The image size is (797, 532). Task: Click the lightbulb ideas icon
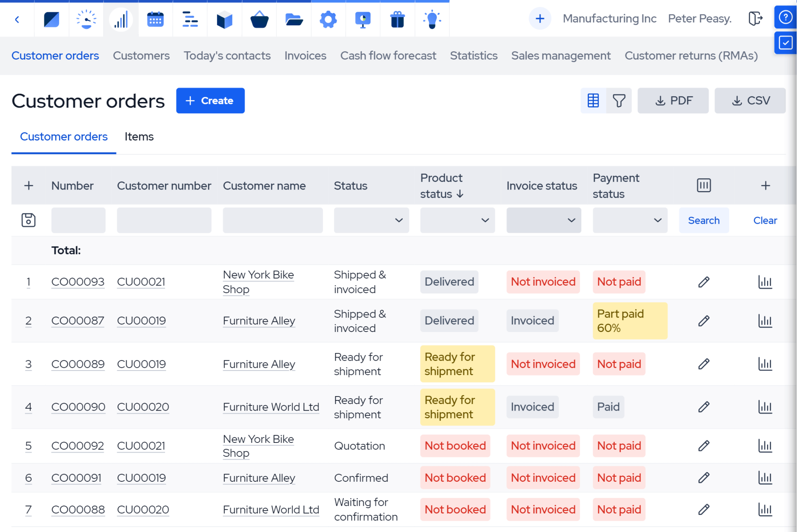pyautogui.click(x=432, y=19)
